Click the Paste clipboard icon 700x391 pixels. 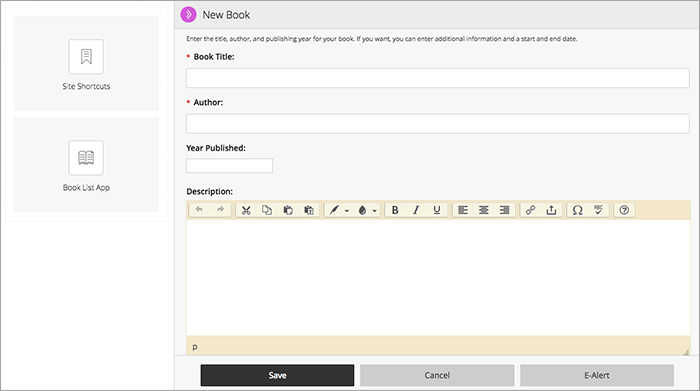coord(288,210)
